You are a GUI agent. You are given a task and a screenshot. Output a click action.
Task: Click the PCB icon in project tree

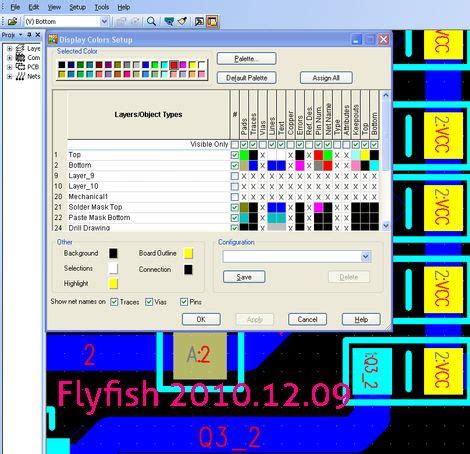pyautogui.click(x=20, y=67)
